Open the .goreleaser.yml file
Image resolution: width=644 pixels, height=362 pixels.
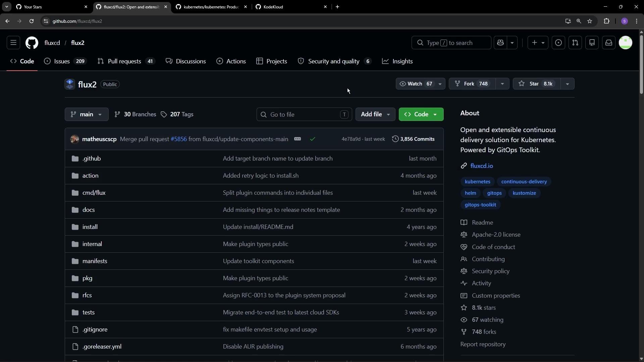click(x=102, y=347)
